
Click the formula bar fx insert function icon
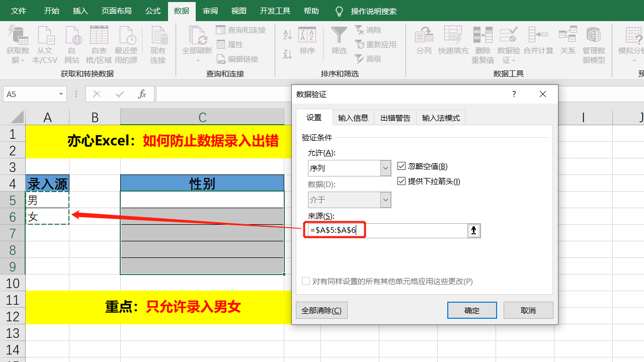point(142,94)
